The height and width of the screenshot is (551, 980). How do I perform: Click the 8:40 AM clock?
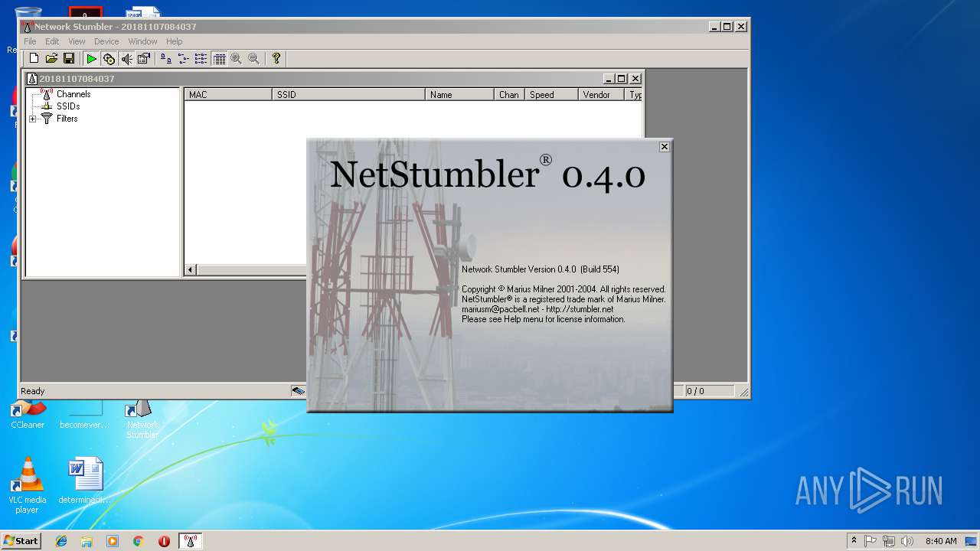coord(941,541)
